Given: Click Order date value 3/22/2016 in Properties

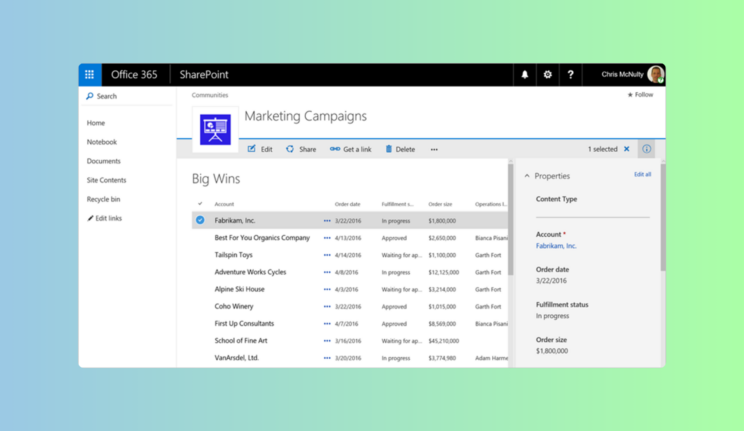Looking at the screenshot, I should [551, 281].
